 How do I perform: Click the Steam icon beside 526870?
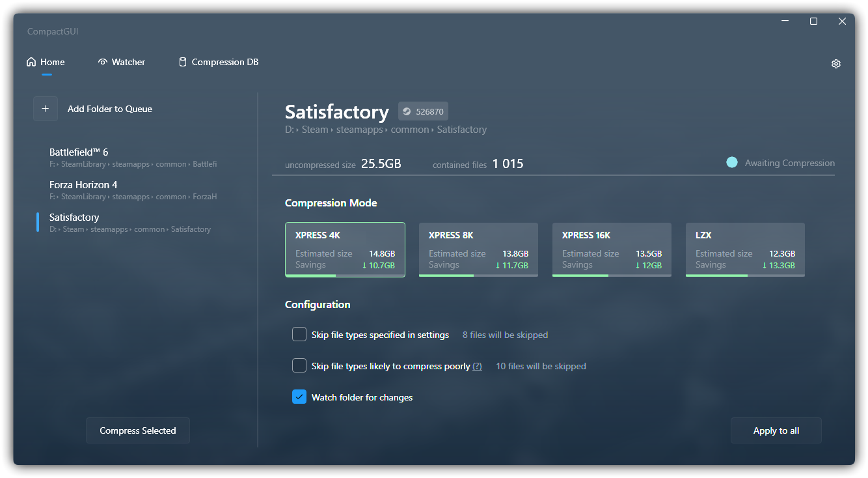(407, 111)
